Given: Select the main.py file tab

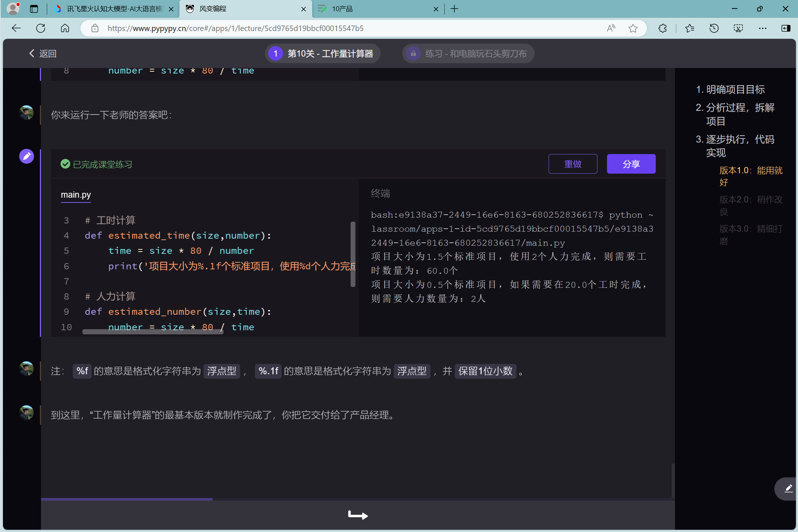Looking at the screenshot, I should click(76, 195).
